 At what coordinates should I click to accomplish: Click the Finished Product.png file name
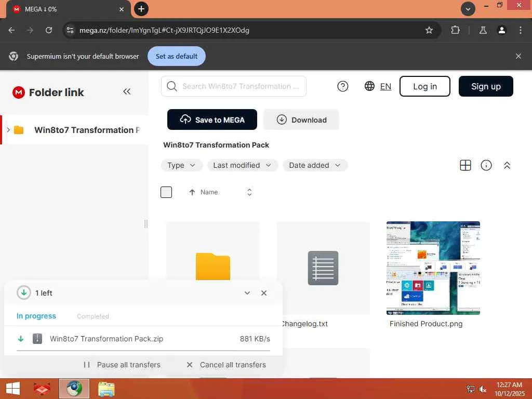pyautogui.click(x=426, y=324)
